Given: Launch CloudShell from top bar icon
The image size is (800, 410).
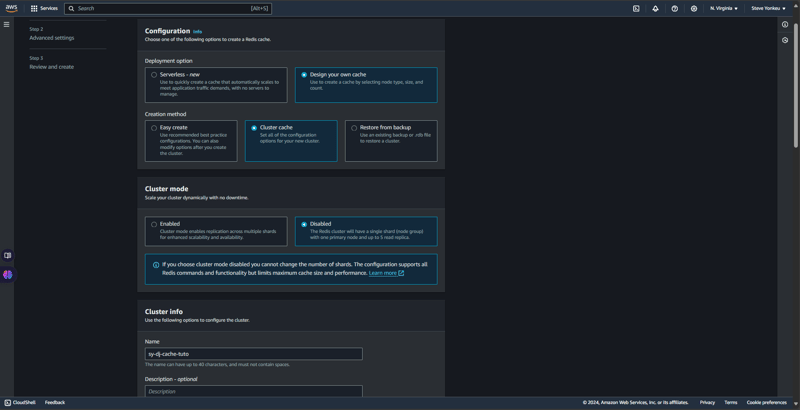Looking at the screenshot, I should coord(636,9).
